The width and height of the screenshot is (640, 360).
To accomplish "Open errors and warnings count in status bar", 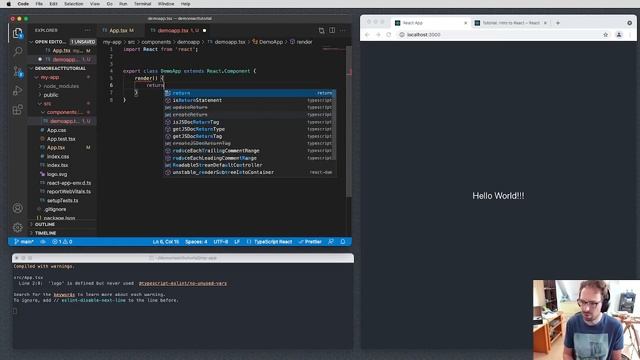I will tap(62, 242).
